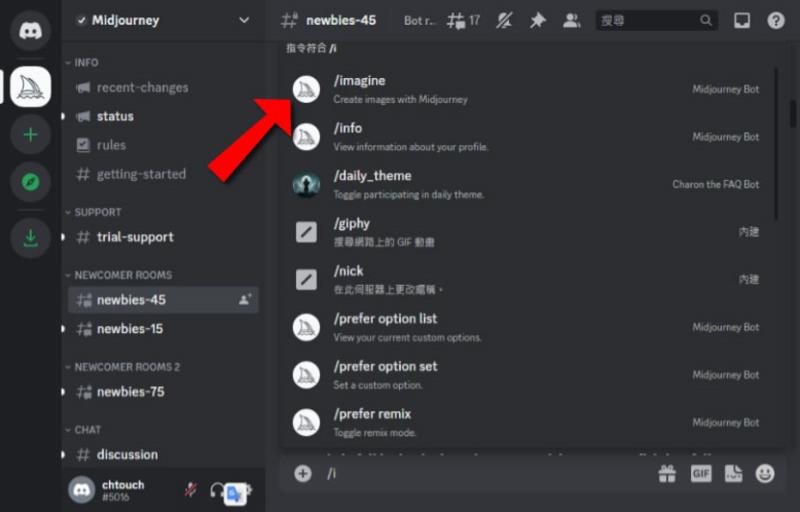Collapse the NEWCOMER ROOMS 2 category
800x512 pixels.
tap(123, 367)
